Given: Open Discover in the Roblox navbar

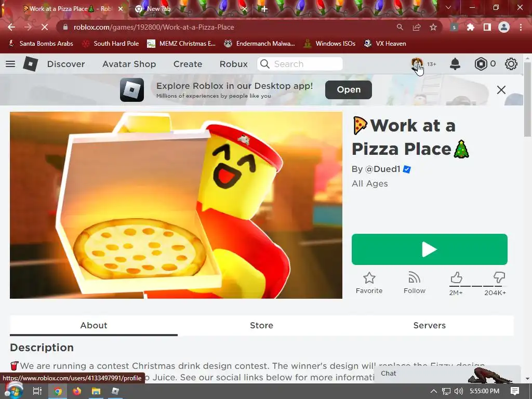Looking at the screenshot, I should (66, 64).
